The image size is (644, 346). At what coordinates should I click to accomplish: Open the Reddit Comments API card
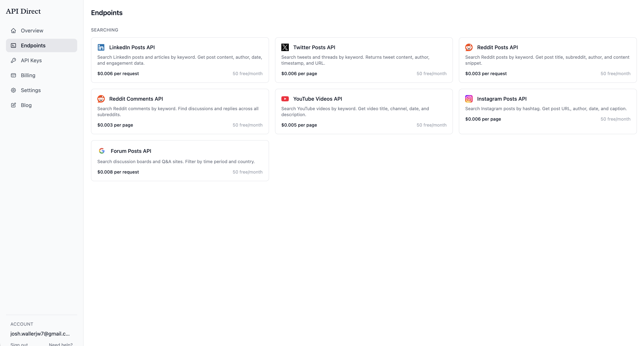point(180,111)
